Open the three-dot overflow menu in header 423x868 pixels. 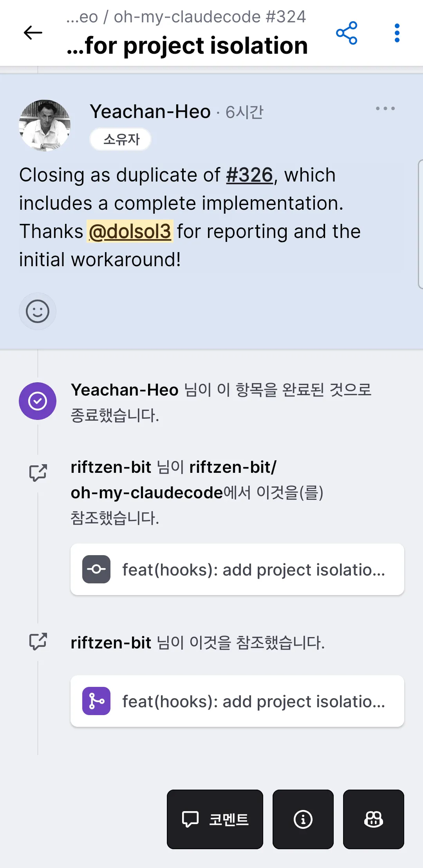[x=397, y=33]
